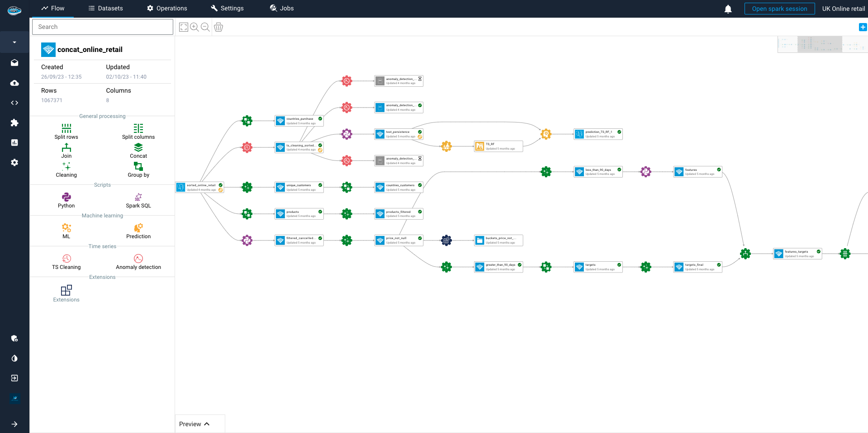
Task: Click the TS Cleaning icon
Action: pos(66,259)
